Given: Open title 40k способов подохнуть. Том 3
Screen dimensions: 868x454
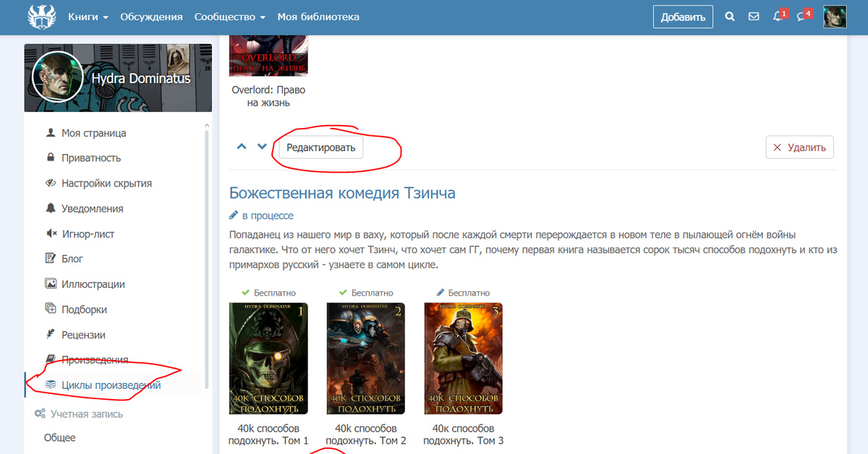Looking at the screenshot, I should 464,434.
